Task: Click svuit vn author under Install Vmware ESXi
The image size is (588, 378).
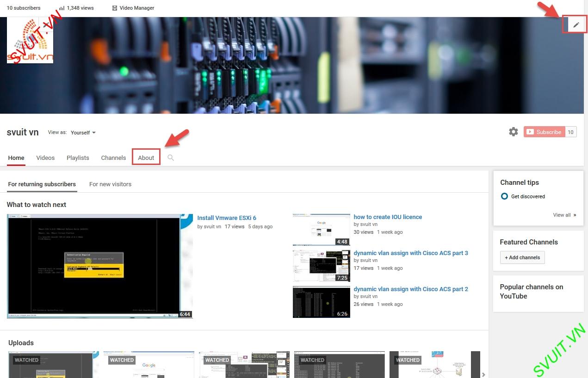Action: point(212,226)
